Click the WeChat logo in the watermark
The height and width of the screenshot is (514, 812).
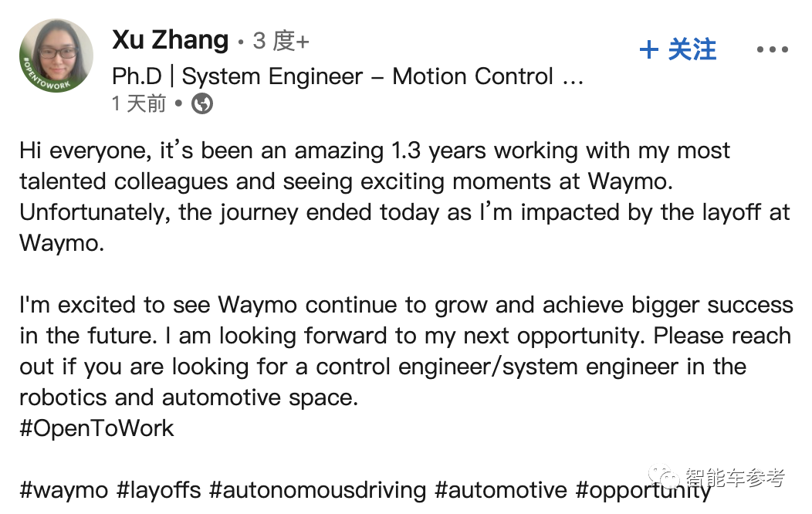(665, 478)
